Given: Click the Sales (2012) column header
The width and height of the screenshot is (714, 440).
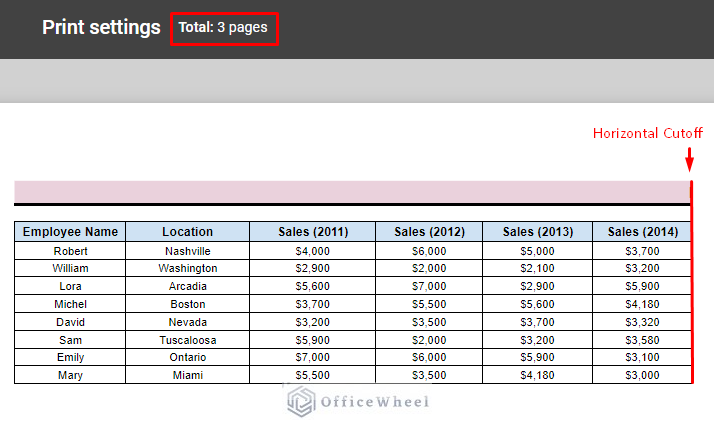Looking at the screenshot, I should (x=429, y=232).
